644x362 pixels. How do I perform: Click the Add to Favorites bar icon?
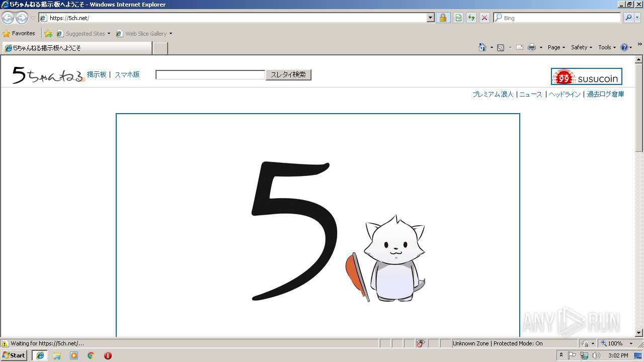pos(48,34)
